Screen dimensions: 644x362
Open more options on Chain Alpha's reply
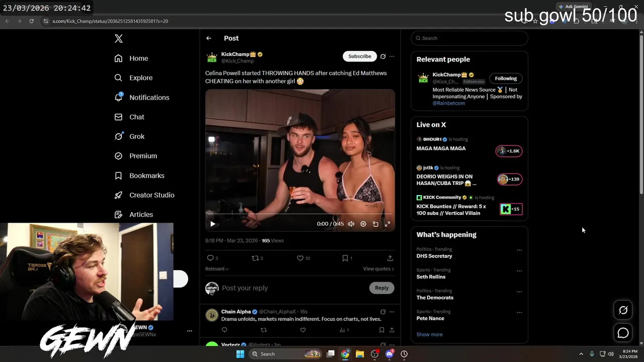[x=392, y=312]
